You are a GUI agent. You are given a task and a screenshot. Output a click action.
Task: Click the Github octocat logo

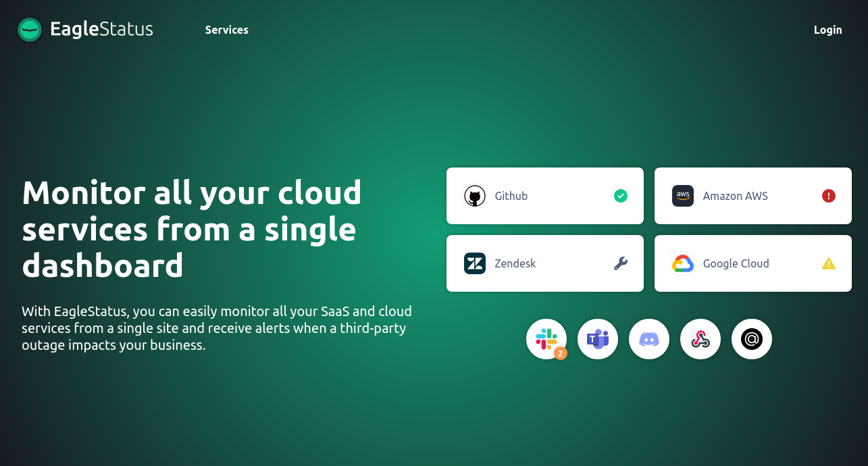point(475,196)
